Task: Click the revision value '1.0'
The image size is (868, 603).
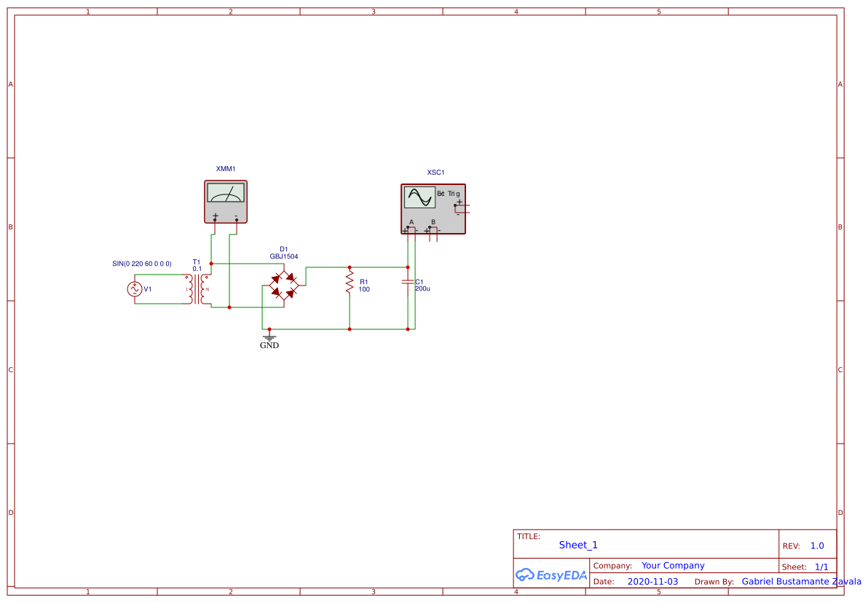Action: 817,545
